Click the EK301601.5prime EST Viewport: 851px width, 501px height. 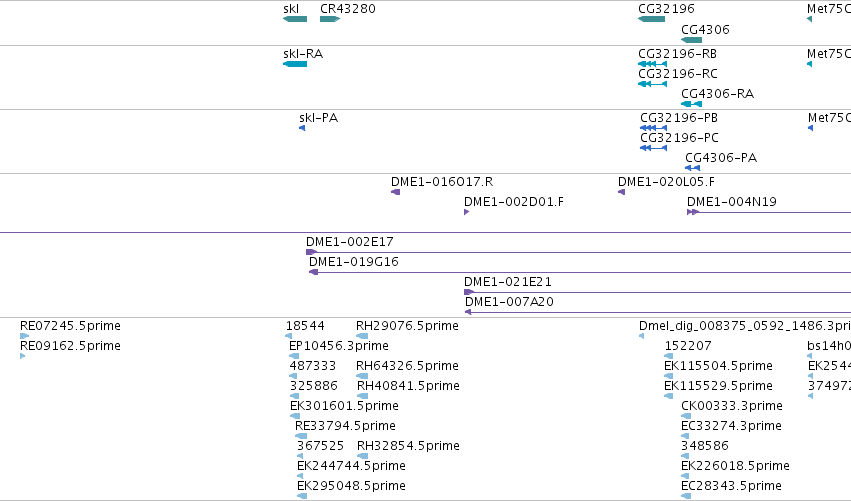coord(295,416)
